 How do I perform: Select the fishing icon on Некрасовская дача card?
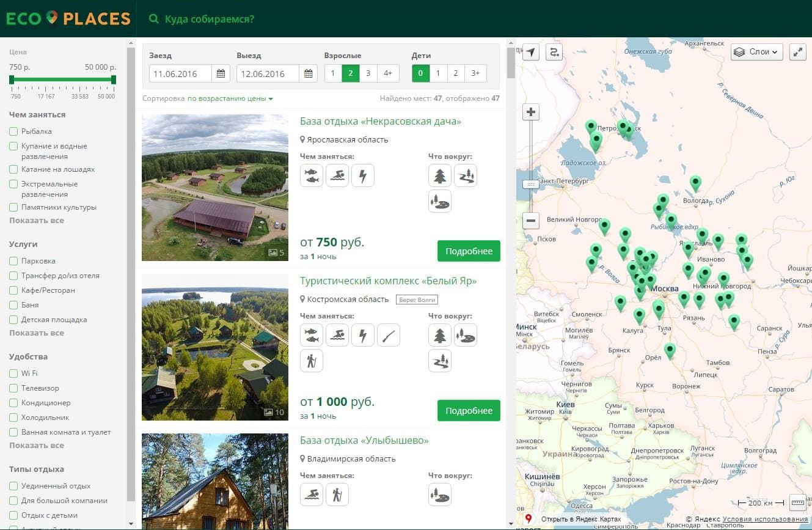(312, 175)
